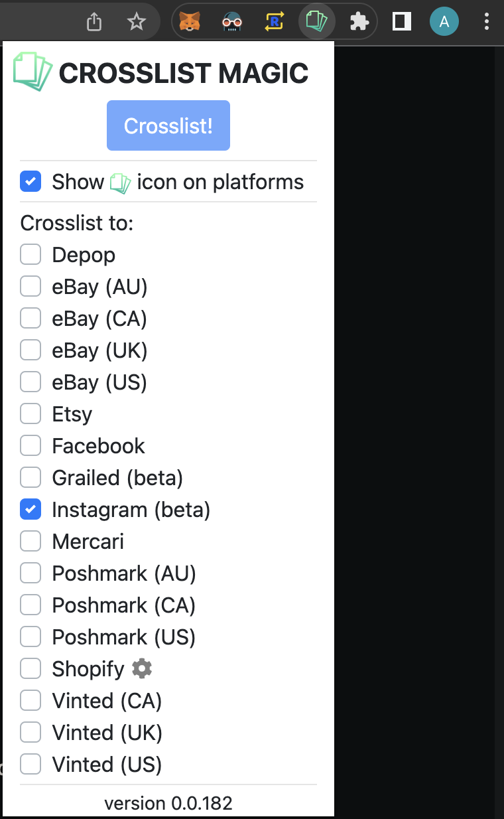Click the yellow R extension icon
The width and height of the screenshot is (504, 819).
[274, 22]
